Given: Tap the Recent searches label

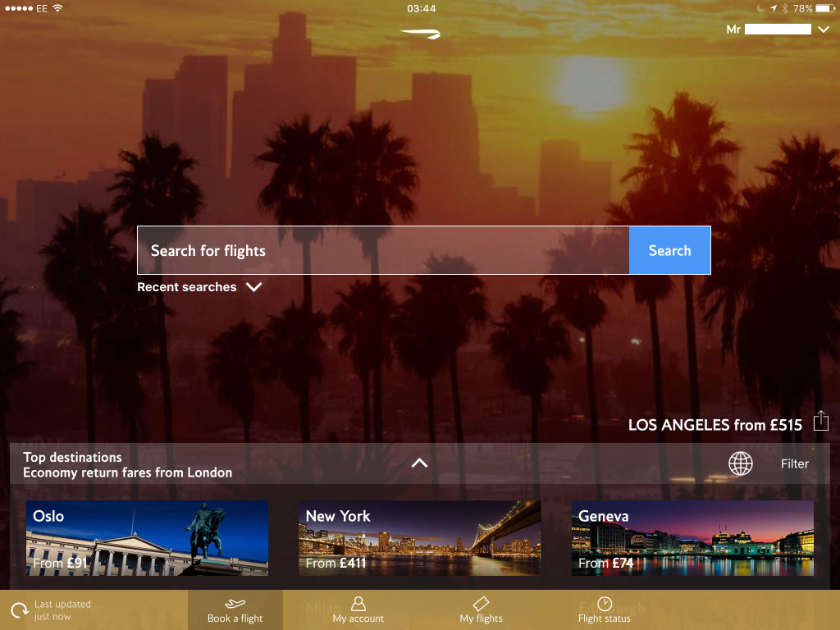Looking at the screenshot, I should (x=186, y=286).
